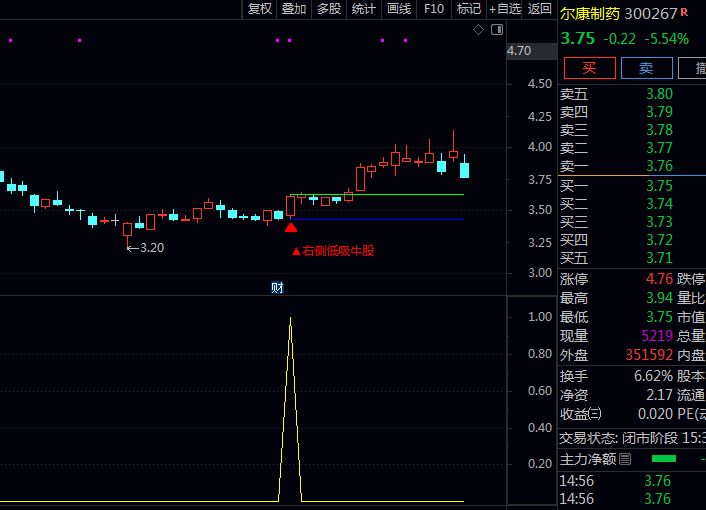Click 返回 to go back
The image size is (706, 510).
click(x=539, y=9)
